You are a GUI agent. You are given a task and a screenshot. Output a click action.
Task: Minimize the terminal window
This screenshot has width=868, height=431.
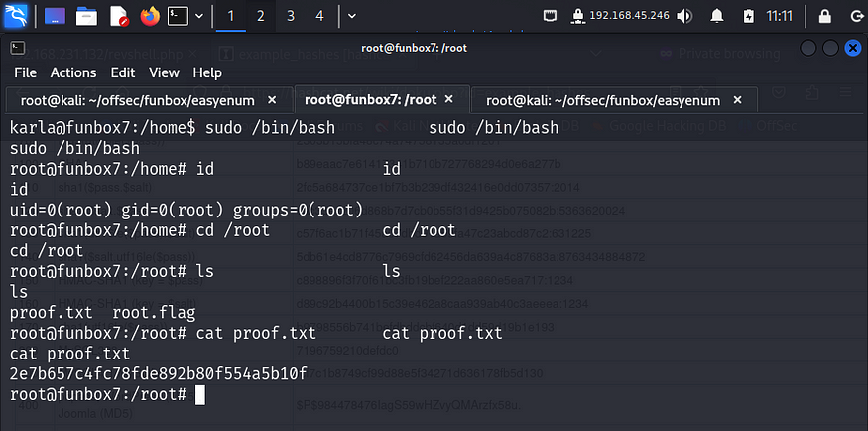[808, 49]
